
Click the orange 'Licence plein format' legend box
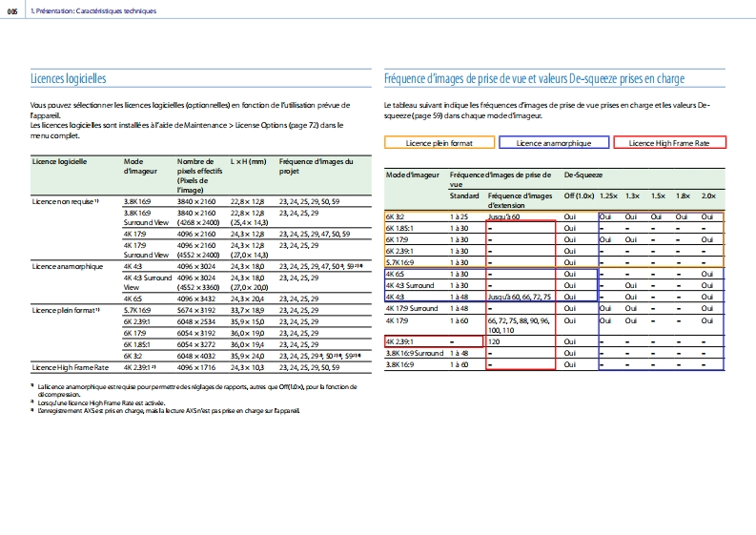439,142
